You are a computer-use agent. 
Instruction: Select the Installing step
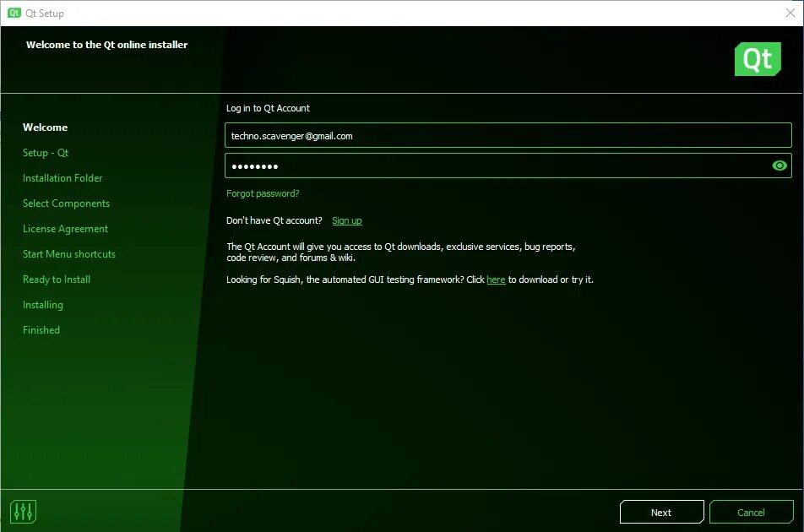tap(43, 305)
